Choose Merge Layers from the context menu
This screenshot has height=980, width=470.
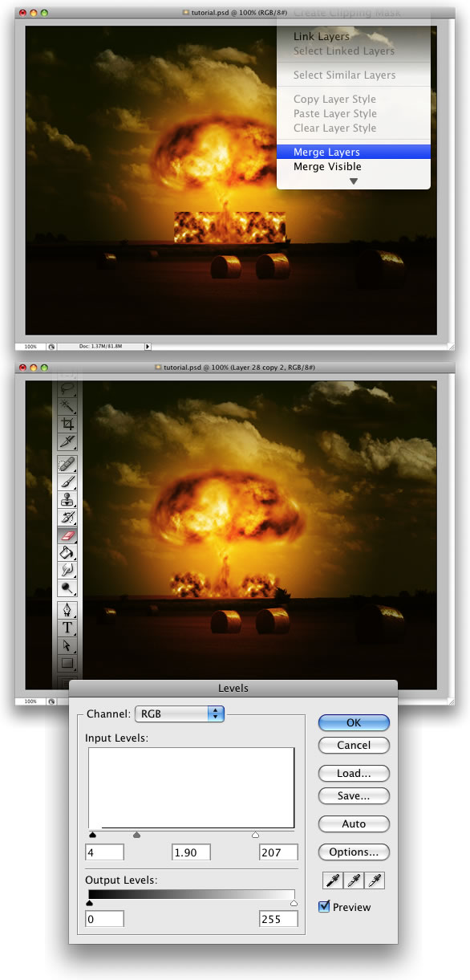tap(354, 152)
